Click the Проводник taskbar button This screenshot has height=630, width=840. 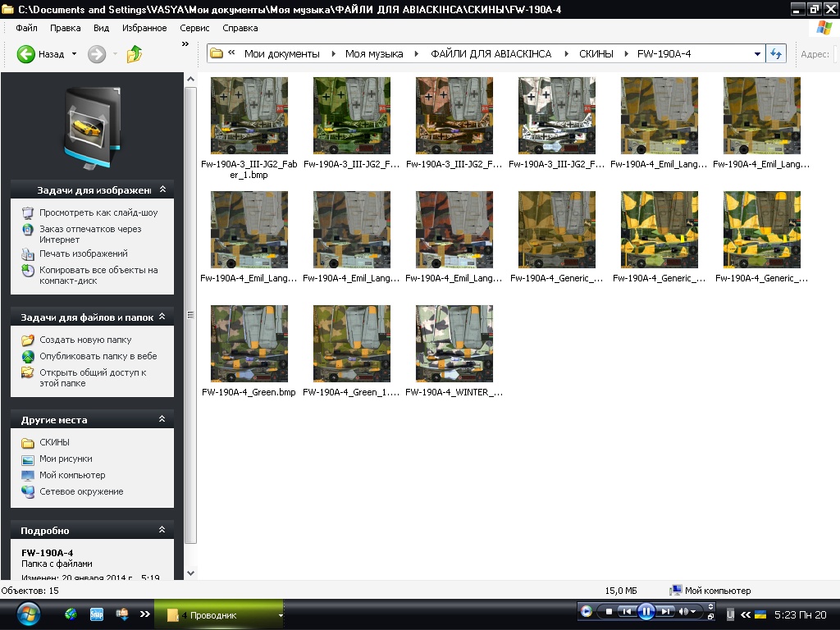(x=218, y=615)
